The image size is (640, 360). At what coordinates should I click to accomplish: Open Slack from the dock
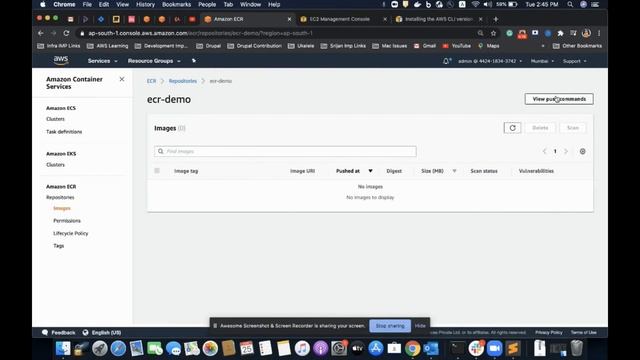pos(476,348)
